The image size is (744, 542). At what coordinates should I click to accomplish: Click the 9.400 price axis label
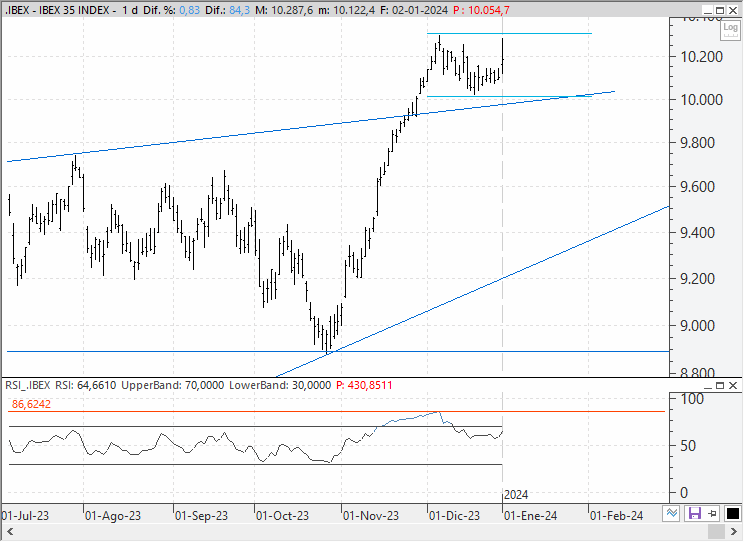point(698,233)
